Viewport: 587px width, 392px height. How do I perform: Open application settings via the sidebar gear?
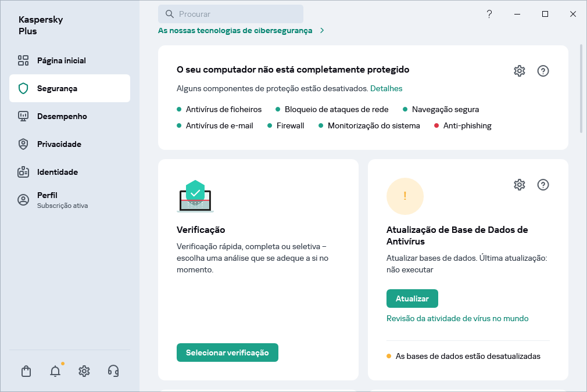tap(84, 371)
